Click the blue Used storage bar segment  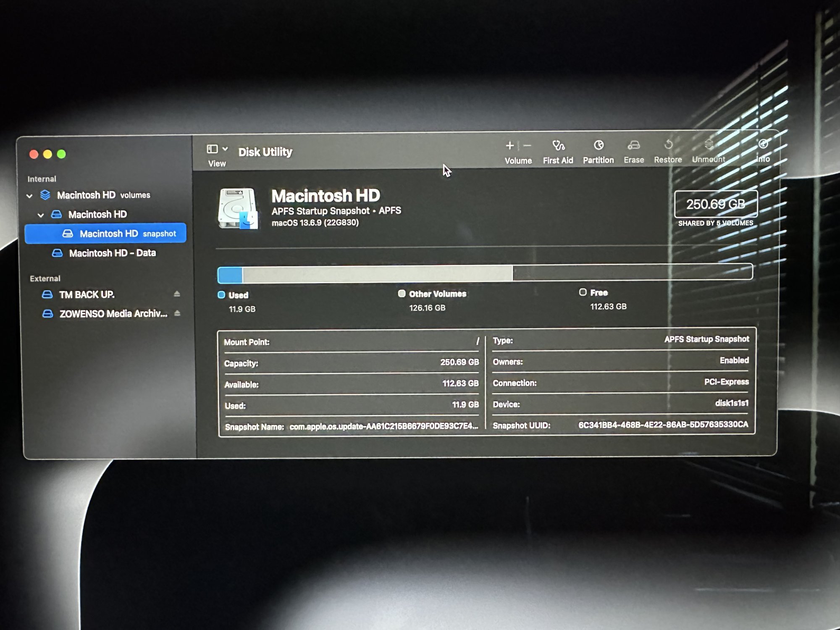[x=230, y=276]
